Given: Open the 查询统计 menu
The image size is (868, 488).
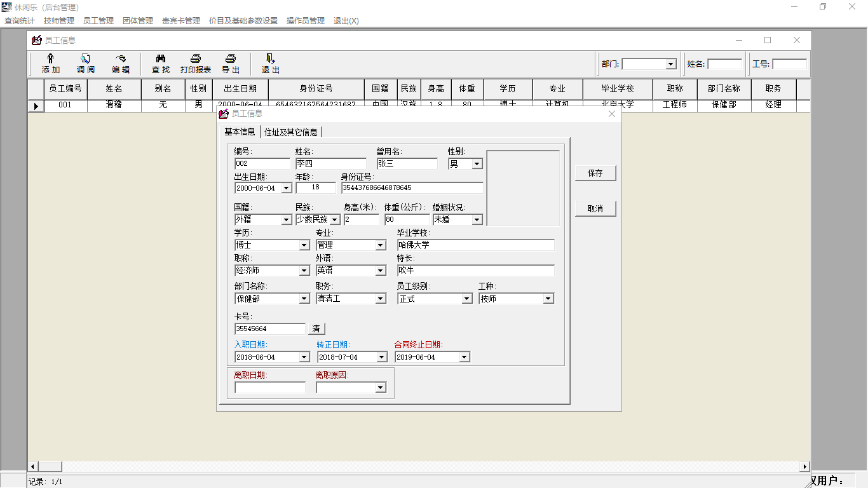Looking at the screenshot, I should [x=20, y=20].
